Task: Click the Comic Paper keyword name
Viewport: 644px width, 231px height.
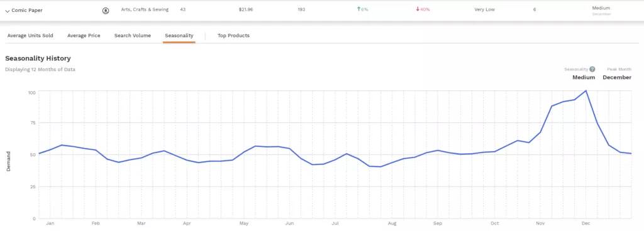Action: coord(26,11)
